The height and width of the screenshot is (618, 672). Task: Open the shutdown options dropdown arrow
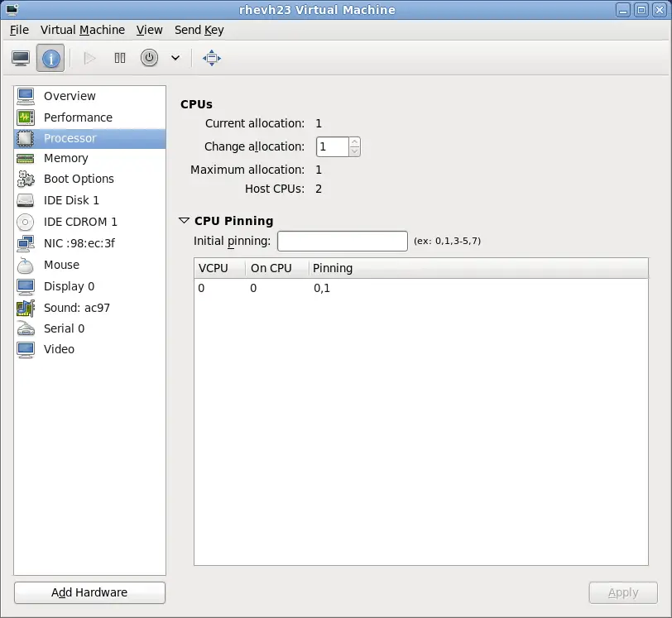pos(175,58)
